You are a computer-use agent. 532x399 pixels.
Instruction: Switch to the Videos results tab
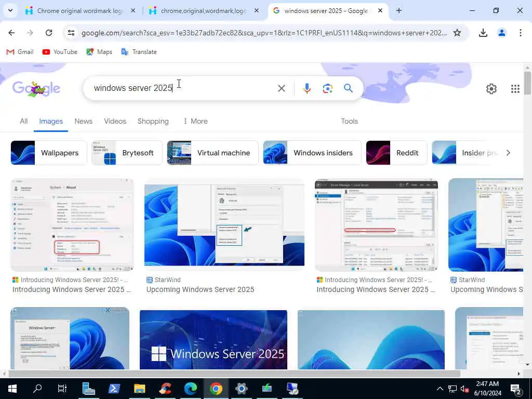point(115,121)
